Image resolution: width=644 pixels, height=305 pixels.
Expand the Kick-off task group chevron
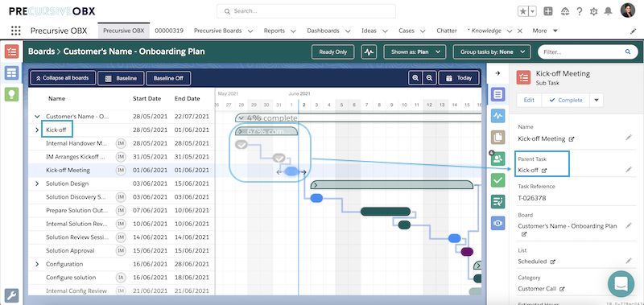click(x=37, y=130)
